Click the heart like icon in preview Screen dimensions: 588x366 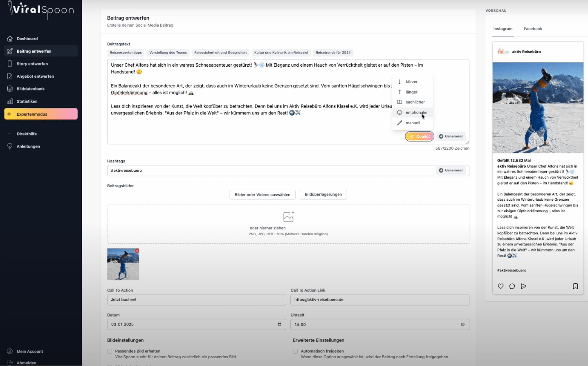click(x=500, y=286)
